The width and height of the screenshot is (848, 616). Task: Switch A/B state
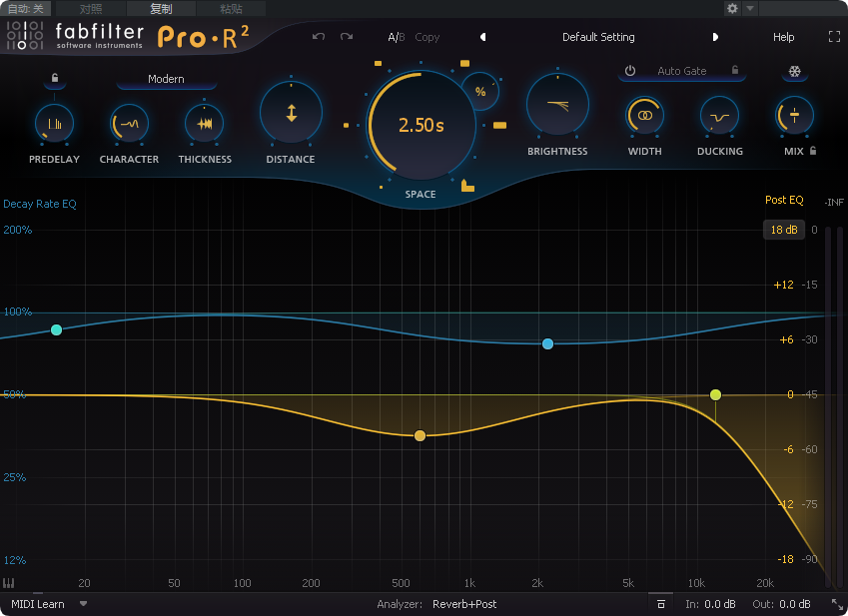[x=396, y=37]
